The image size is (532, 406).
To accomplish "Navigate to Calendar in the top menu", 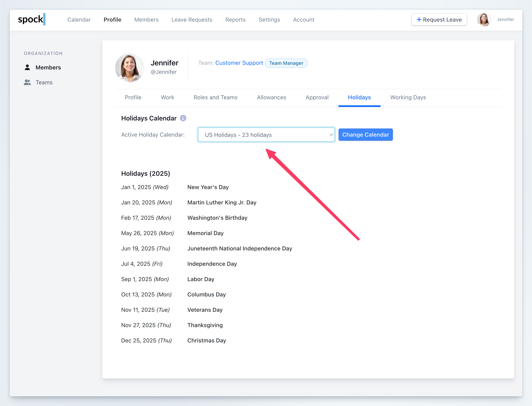I will [79, 20].
